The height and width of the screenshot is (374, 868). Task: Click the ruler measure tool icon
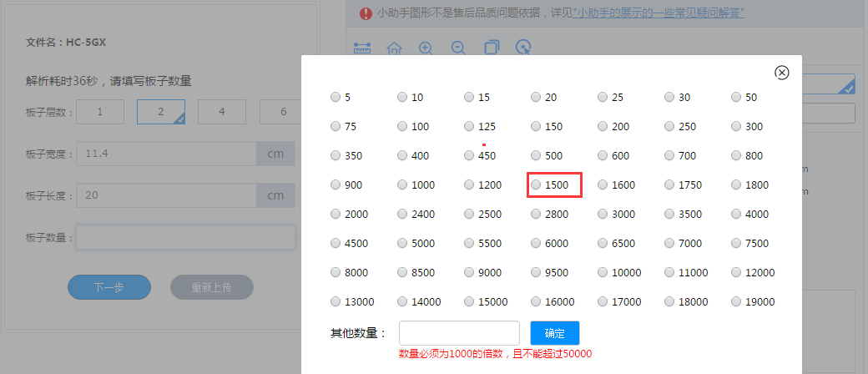(361, 48)
